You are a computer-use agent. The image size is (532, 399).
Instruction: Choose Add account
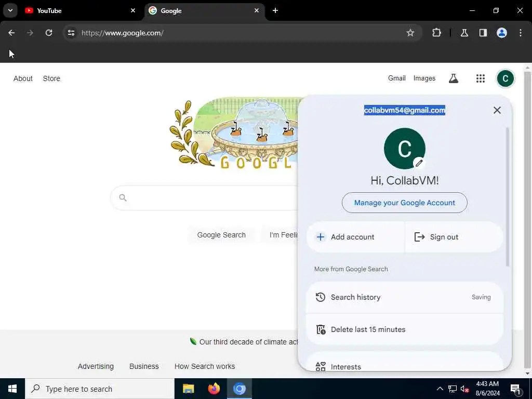coord(355,237)
